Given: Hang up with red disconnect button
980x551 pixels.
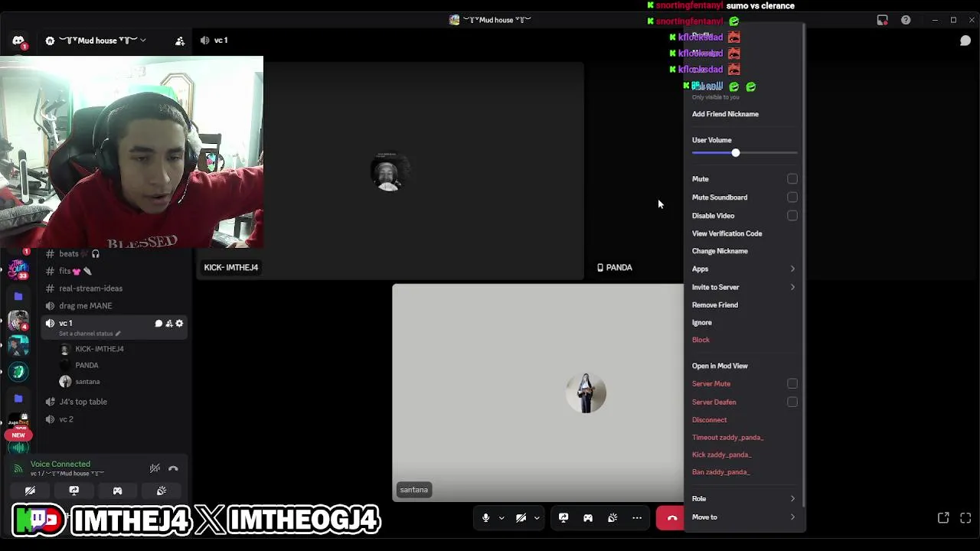Looking at the screenshot, I should coord(671,518).
